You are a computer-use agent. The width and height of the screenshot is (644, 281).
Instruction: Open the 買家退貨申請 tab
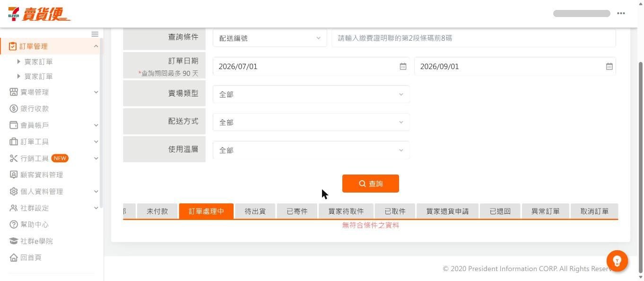447,211
